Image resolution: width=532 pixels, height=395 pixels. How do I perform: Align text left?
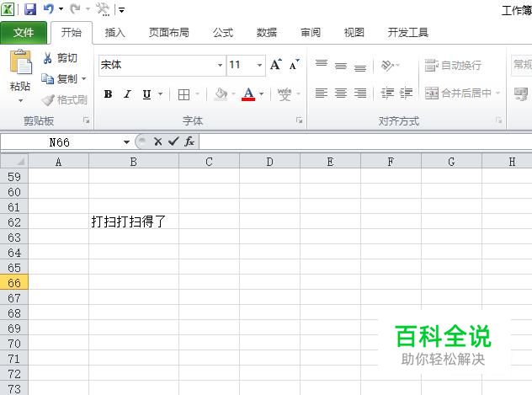322,93
